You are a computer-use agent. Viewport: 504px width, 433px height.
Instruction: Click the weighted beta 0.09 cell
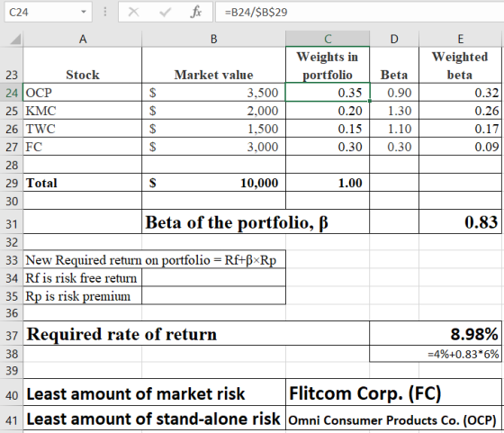[460, 147]
